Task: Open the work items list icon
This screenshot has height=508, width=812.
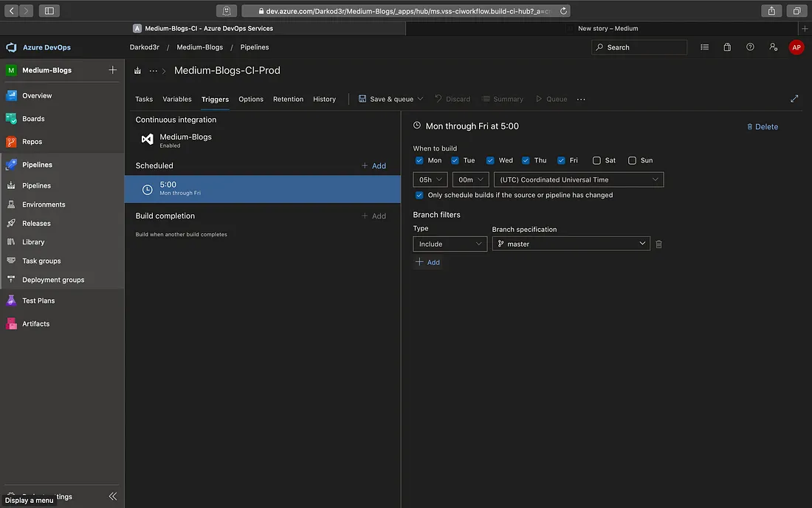Action: click(x=704, y=47)
